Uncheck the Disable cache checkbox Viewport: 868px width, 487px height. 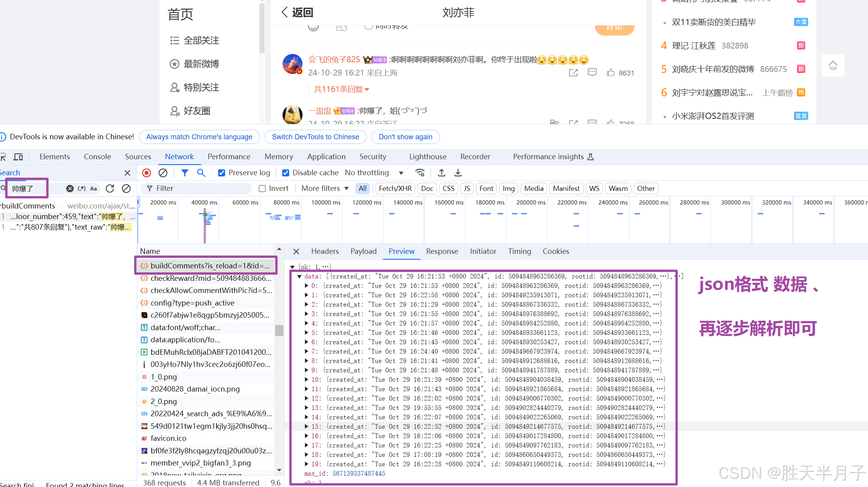coord(286,173)
